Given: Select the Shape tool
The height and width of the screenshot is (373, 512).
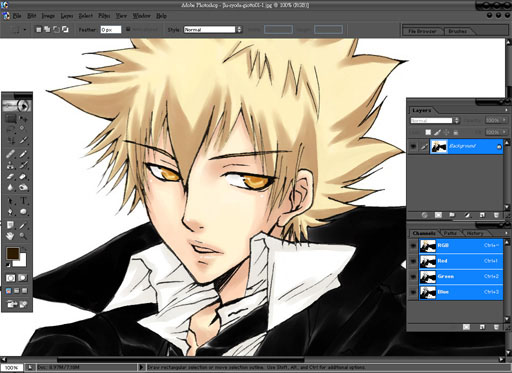Looking at the screenshot, I should pos(23,212).
